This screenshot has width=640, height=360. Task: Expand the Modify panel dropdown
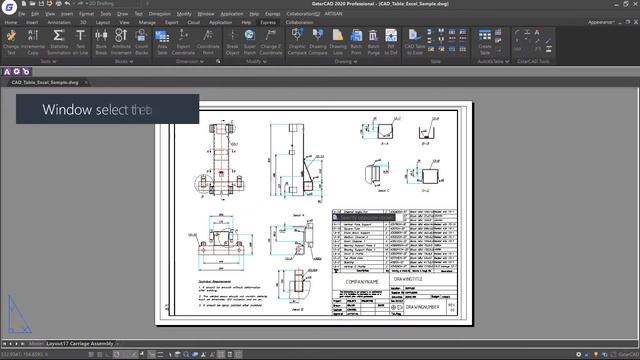(256, 62)
